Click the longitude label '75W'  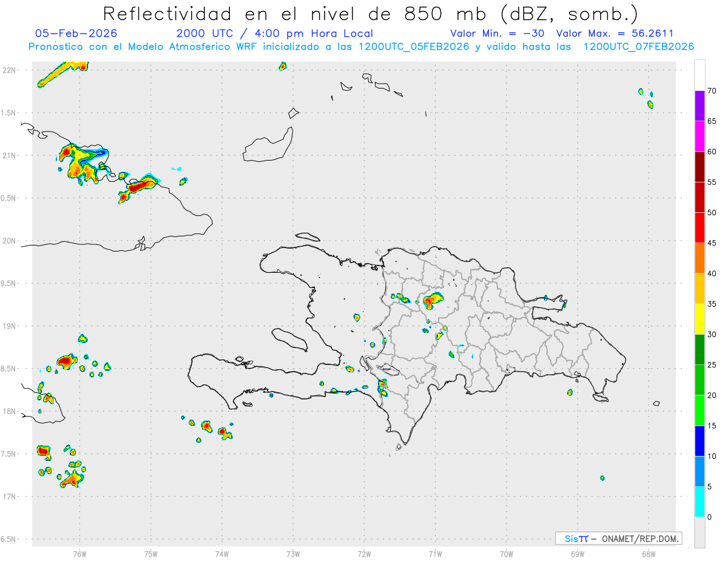(151, 554)
